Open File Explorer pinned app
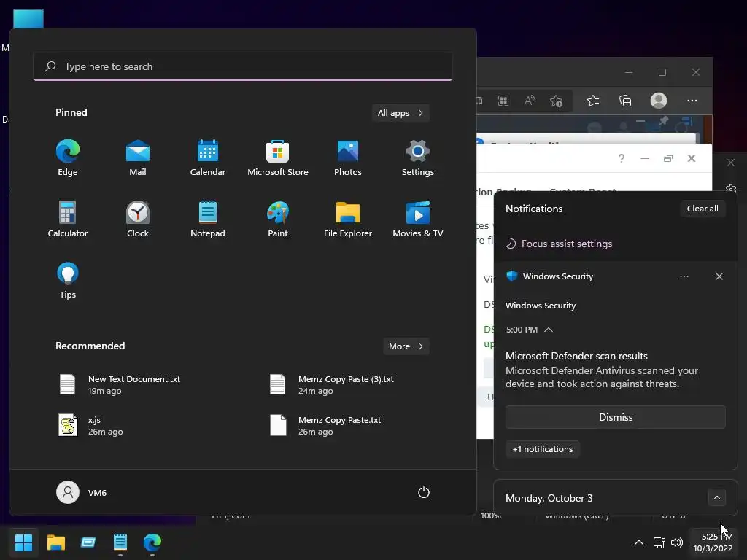747x560 pixels. (x=348, y=219)
